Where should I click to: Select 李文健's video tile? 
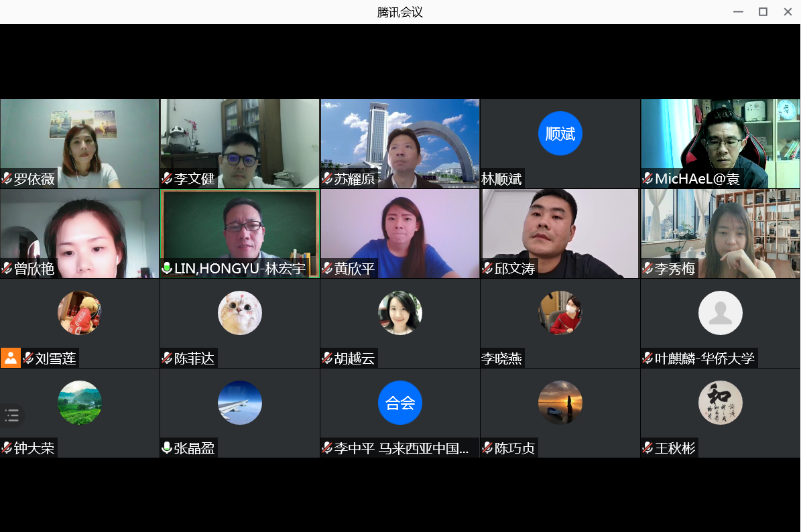[x=239, y=143]
